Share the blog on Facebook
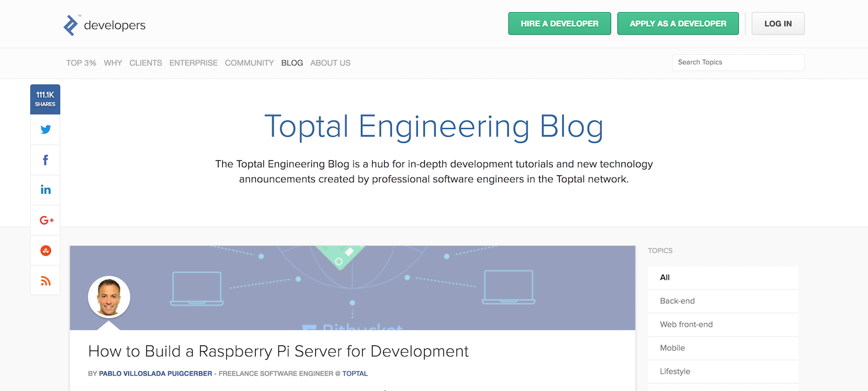 45,160
